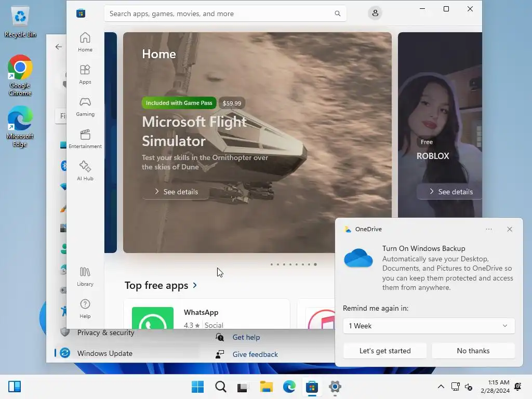Select the Microsoft Edge desktop shortcut
The image size is (532, 399).
click(20, 127)
